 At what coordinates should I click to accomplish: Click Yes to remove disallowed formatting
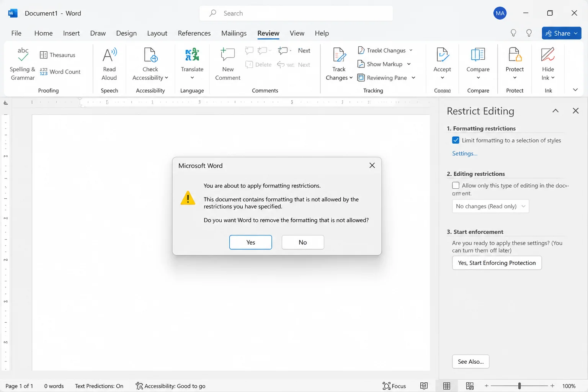pos(251,242)
